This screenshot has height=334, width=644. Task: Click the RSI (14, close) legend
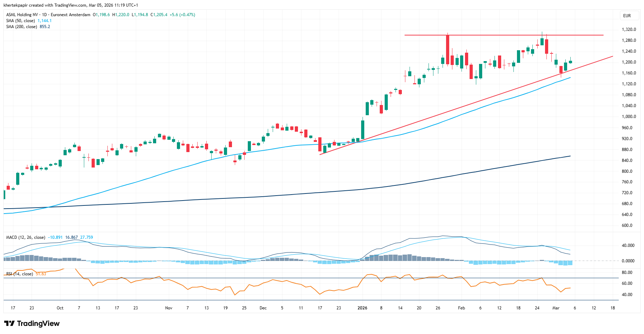click(x=20, y=274)
